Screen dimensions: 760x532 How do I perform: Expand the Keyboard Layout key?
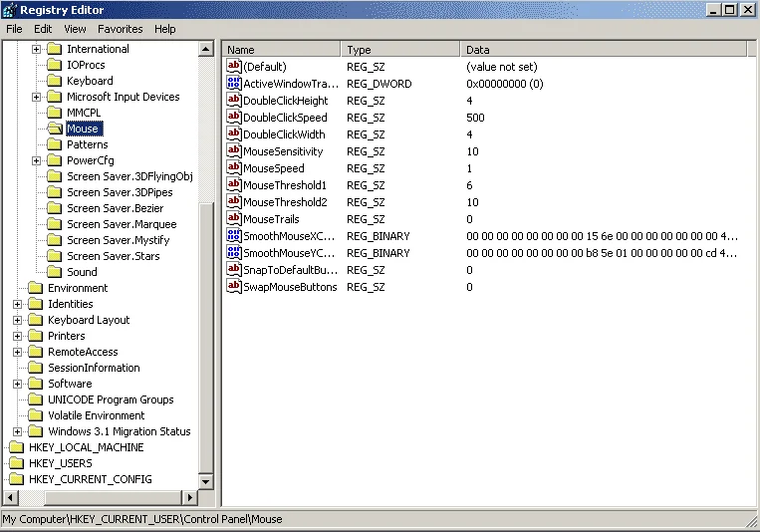[x=18, y=320]
